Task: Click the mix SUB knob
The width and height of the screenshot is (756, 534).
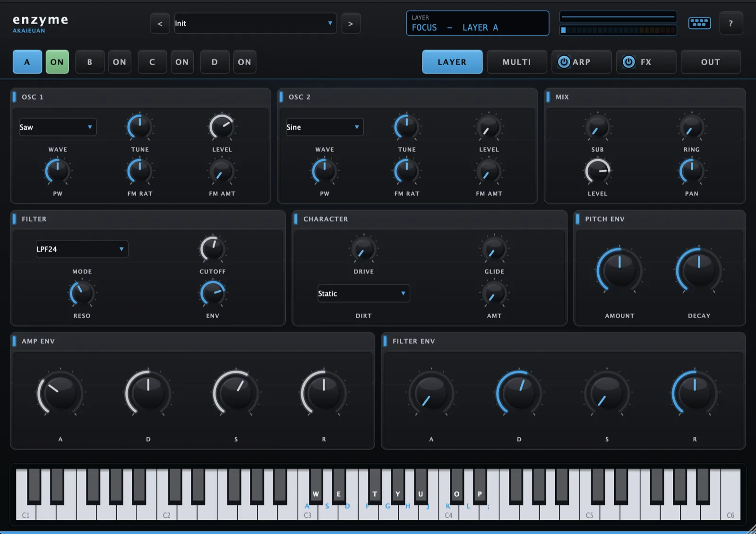Action: (598, 127)
